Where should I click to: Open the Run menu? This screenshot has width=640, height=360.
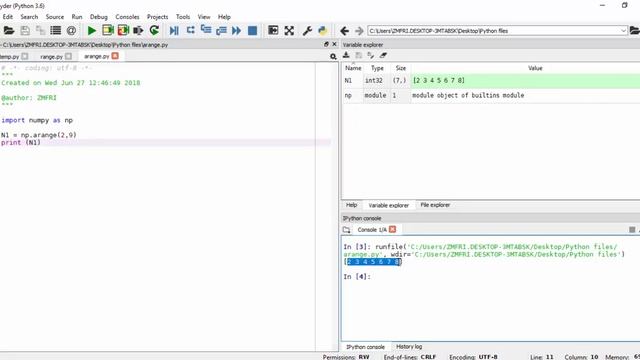(77, 17)
